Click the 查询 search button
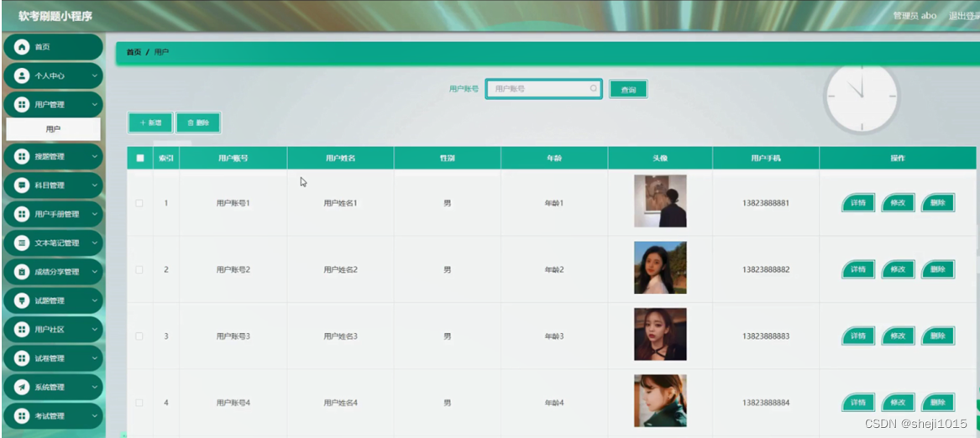The width and height of the screenshot is (980, 438). coord(628,89)
